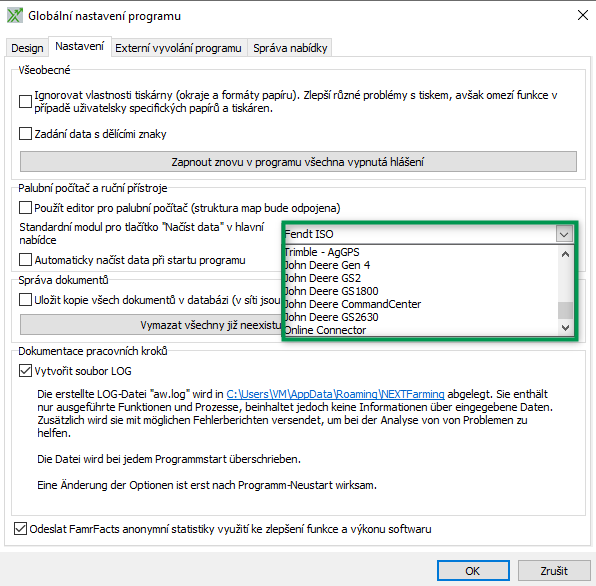
Task: Click the dropdown list scroll up arrow
Action: point(565,254)
